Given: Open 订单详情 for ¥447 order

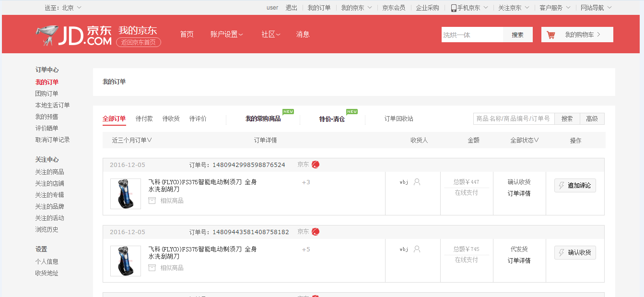Looking at the screenshot, I should [x=519, y=193].
